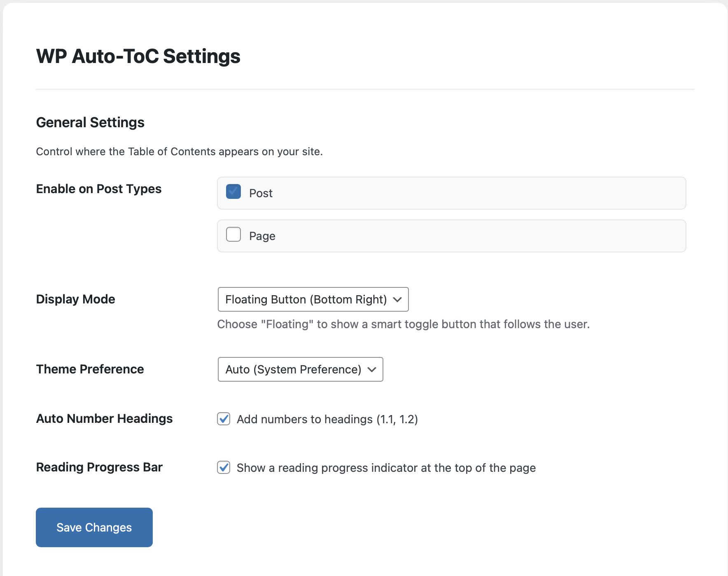Click "Show a reading progress indicator" label
This screenshot has width=728, height=576.
pyautogui.click(x=386, y=468)
